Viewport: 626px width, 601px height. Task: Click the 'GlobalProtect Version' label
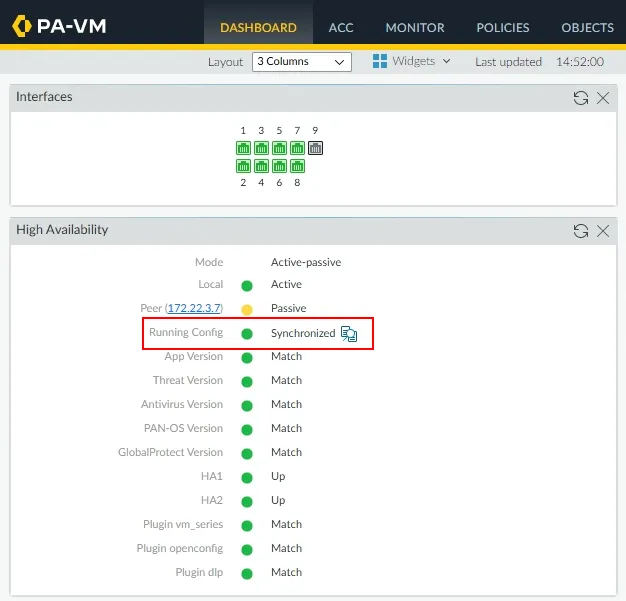click(x=170, y=452)
